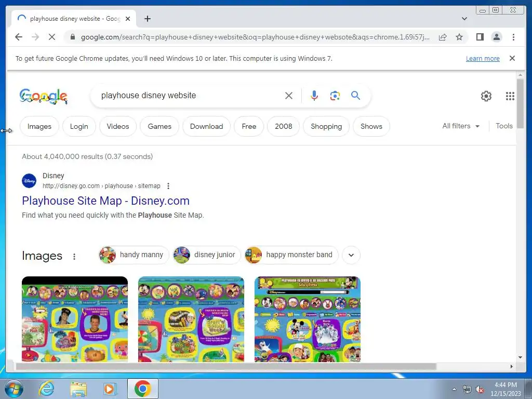The width and height of the screenshot is (532, 399).
Task: Click the horizontal scrollbar thumb
Action: click(225, 366)
